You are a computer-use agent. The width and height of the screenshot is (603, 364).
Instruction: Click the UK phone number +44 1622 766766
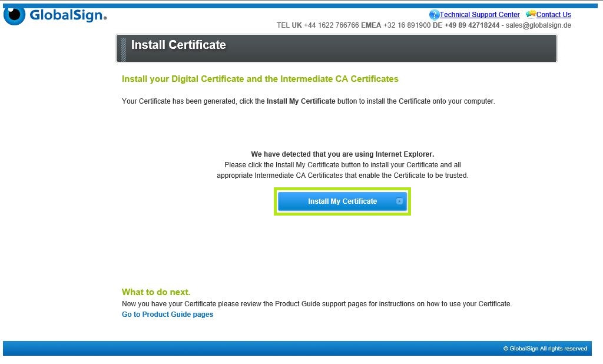coord(331,25)
